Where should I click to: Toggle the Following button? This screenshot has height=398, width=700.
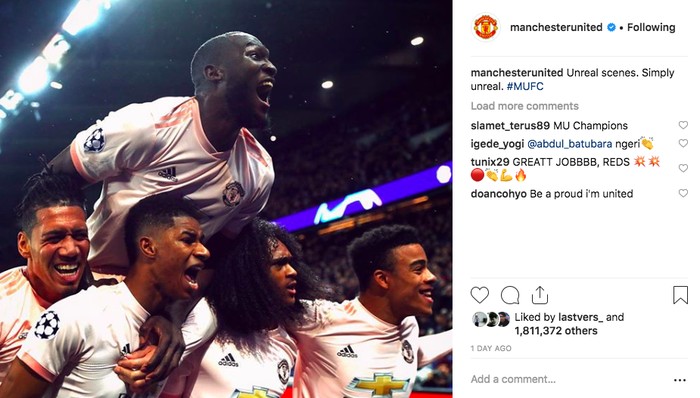point(651,27)
